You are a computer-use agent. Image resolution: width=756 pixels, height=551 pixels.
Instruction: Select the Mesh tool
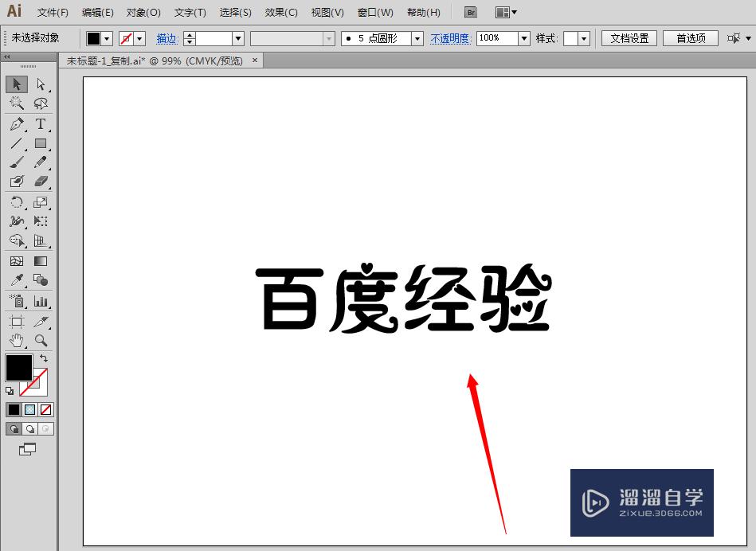coord(17,261)
